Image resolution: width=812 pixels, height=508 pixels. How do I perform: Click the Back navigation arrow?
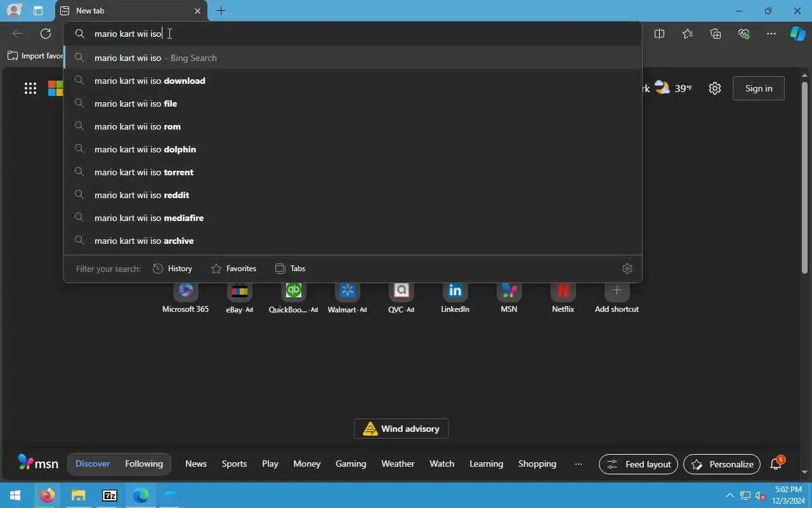[x=18, y=34]
